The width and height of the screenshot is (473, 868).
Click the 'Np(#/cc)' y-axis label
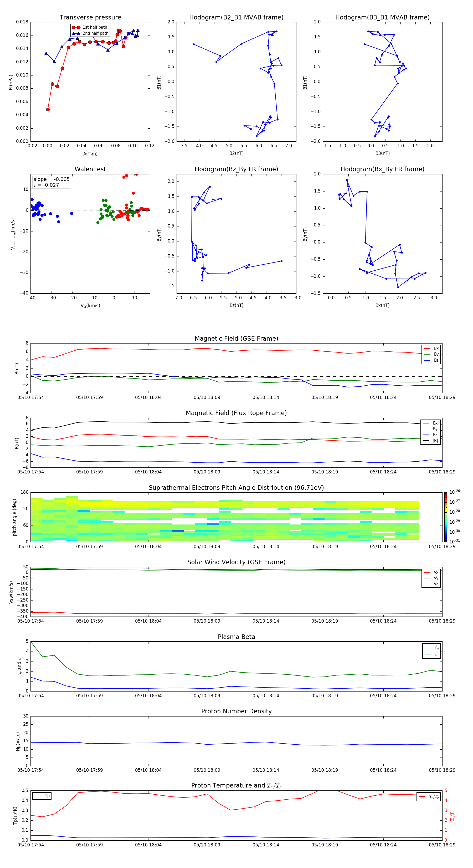[x=18, y=741]
